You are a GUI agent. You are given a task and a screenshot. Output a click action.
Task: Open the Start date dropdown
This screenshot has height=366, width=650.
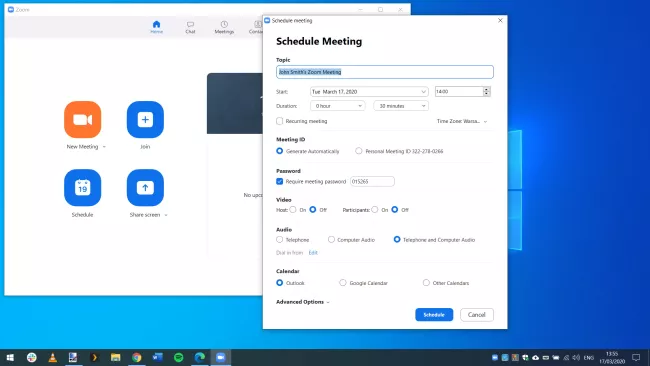[x=369, y=92]
